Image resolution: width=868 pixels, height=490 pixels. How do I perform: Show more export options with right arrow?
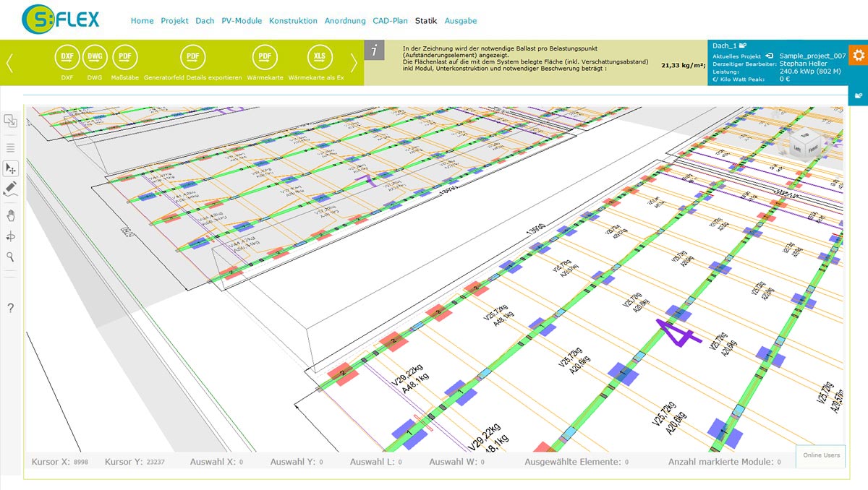pos(354,63)
